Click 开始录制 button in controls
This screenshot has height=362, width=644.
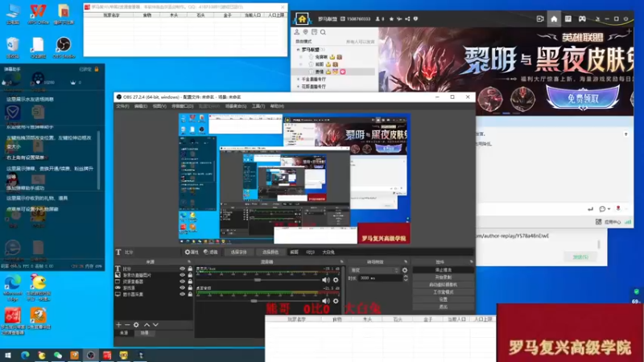pos(444,278)
